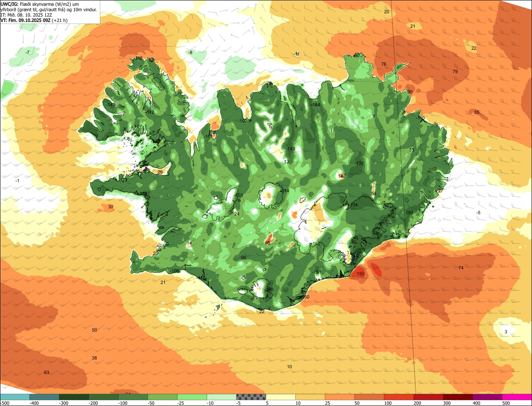Pick the 25 to 50 orange legend swatch
Viewport: 532px width, 406px height.
coord(340,397)
